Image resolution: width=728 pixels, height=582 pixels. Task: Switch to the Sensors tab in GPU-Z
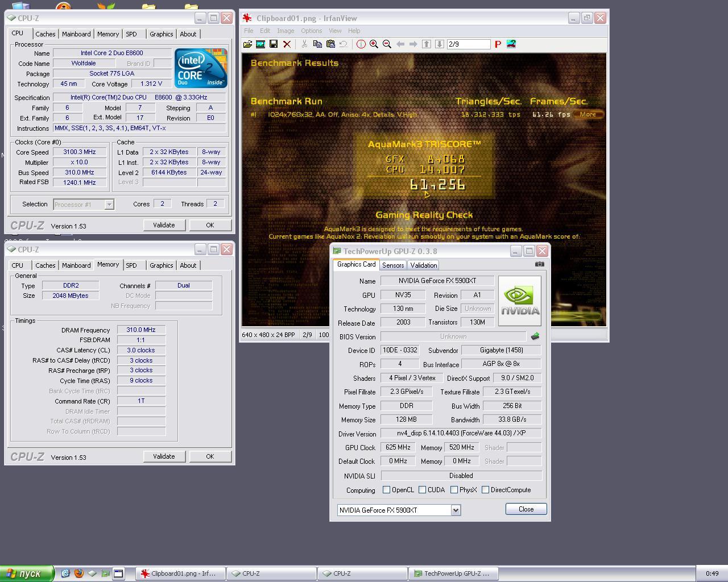point(393,265)
